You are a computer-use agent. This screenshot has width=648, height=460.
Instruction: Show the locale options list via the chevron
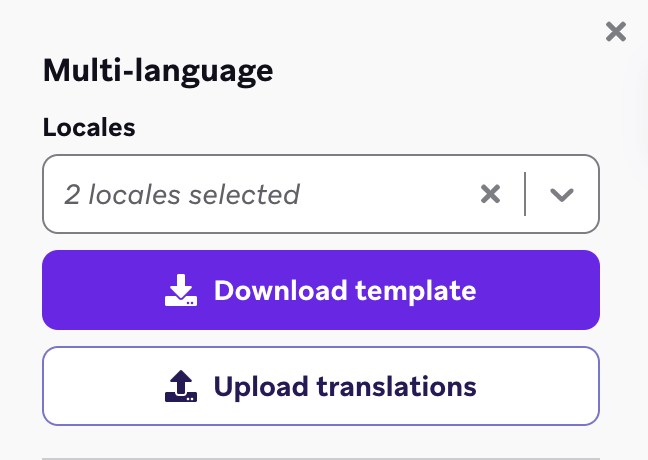click(562, 194)
